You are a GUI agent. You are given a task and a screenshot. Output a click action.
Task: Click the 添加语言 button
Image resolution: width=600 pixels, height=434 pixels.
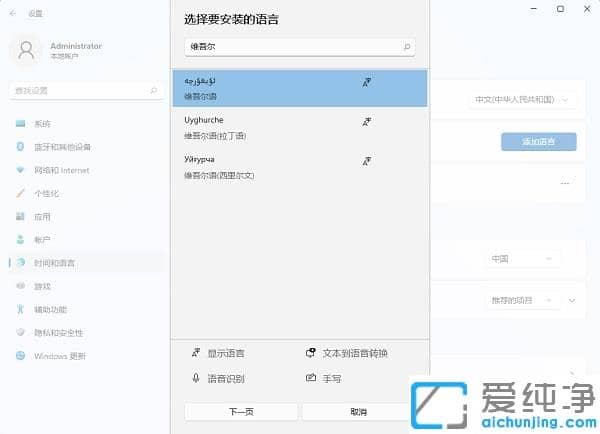tap(538, 141)
